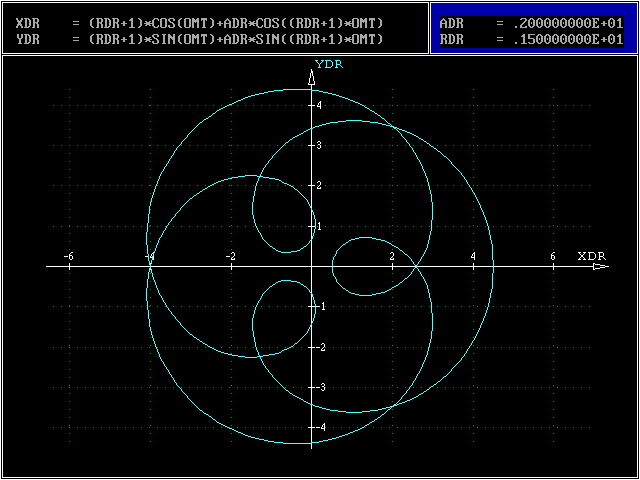Click the YDR equation formula line
Image resolution: width=640 pixels, height=480 pixels.
click(x=200, y=38)
